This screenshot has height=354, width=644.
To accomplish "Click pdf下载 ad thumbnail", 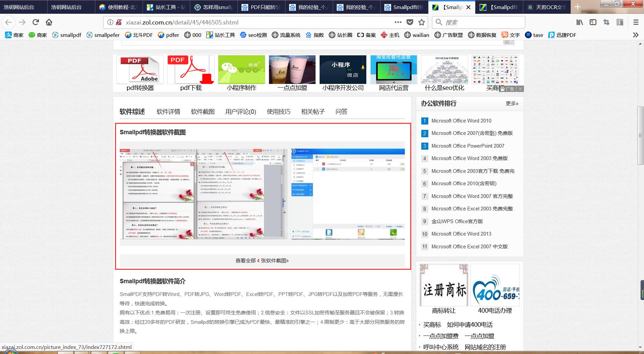I will pos(191,70).
